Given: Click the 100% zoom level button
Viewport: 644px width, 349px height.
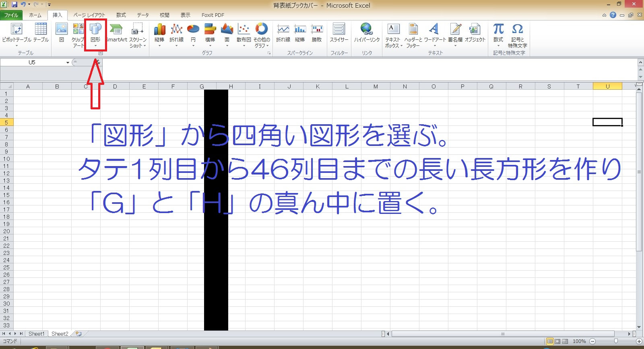Looking at the screenshot, I should (579, 341).
